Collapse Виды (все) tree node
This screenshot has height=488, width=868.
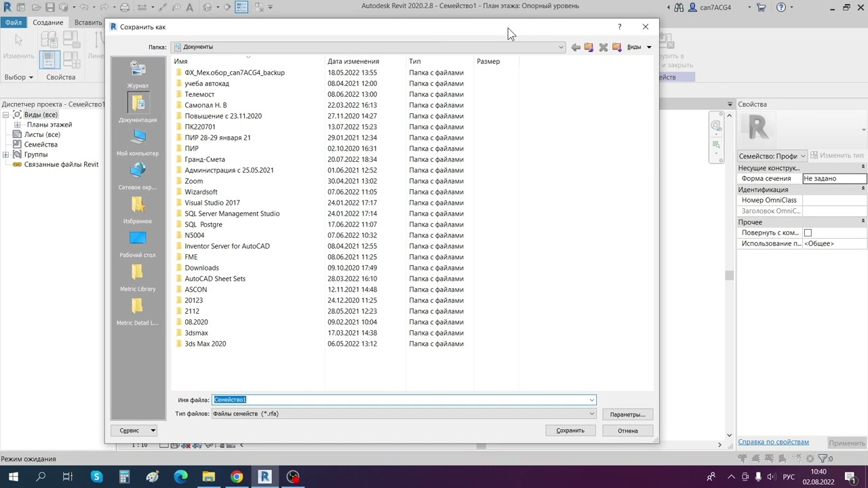coord(5,115)
